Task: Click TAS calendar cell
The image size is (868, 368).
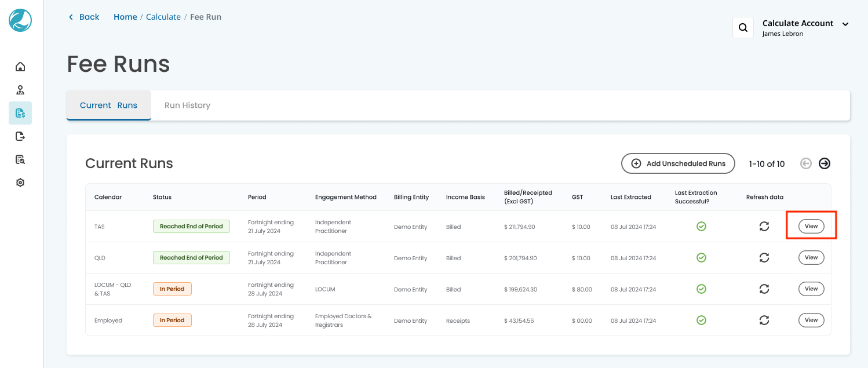Action: 100,227
